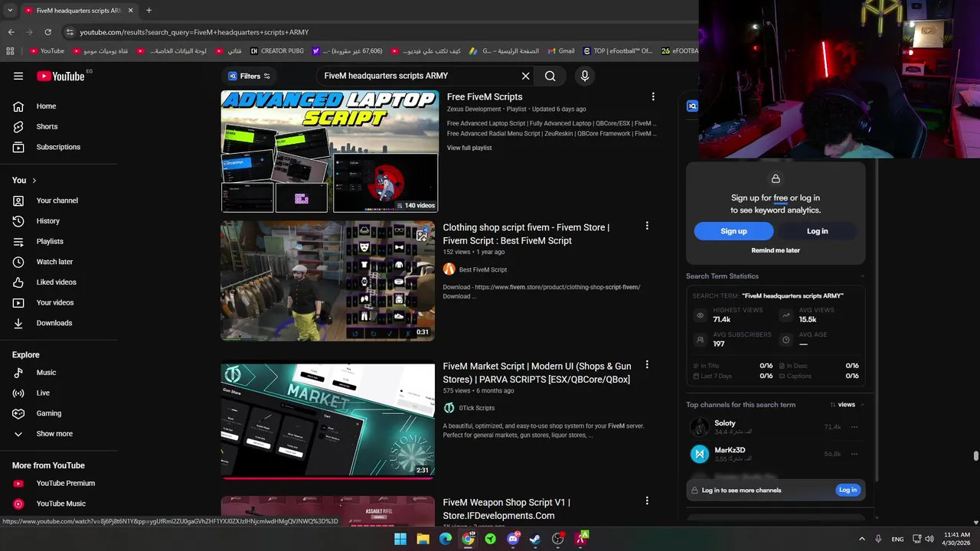The height and width of the screenshot is (551, 980).
Task: Open more options for Soloty channel
Action: point(854,427)
